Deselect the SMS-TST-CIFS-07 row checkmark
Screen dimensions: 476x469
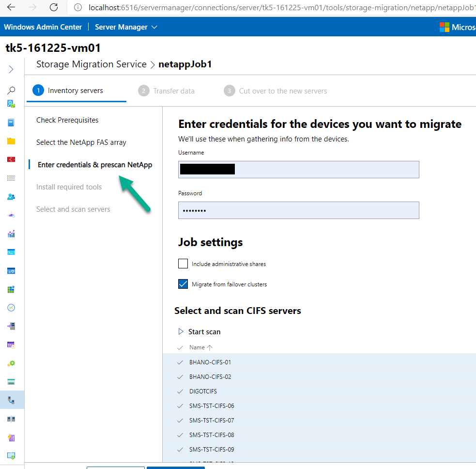click(x=180, y=421)
